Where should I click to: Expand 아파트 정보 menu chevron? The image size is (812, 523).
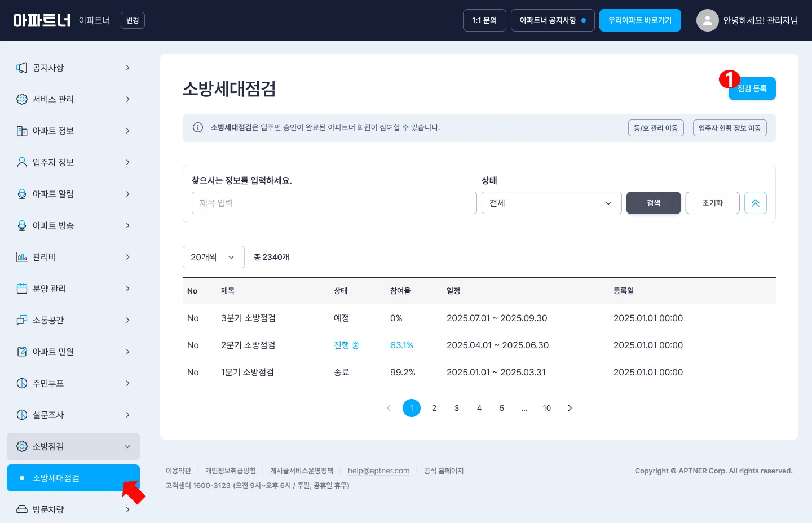[127, 131]
